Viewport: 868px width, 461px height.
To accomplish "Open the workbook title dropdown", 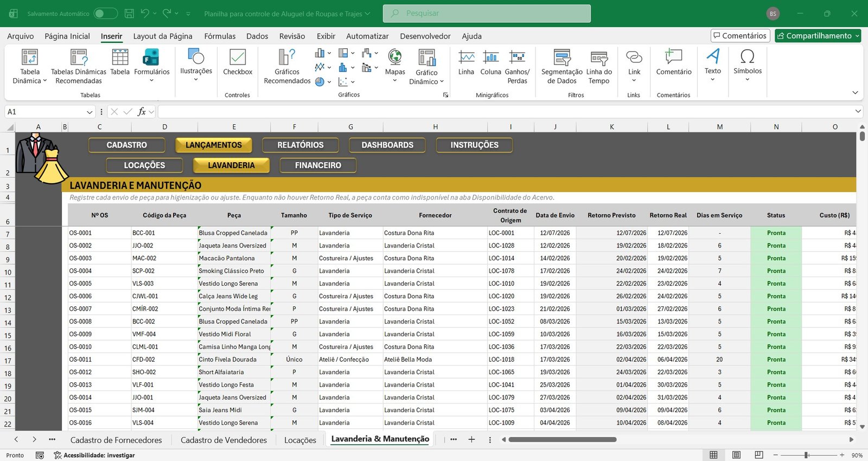I will 367,14.
